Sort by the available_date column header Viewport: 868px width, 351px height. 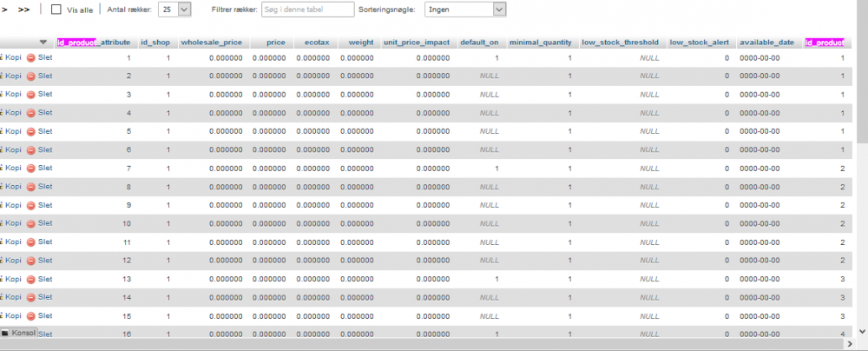766,43
